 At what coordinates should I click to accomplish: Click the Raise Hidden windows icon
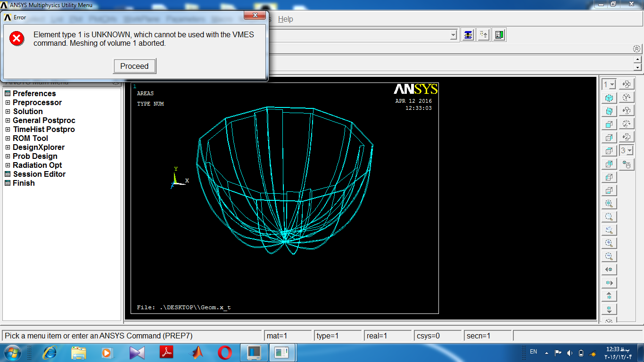(x=468, y=35)
